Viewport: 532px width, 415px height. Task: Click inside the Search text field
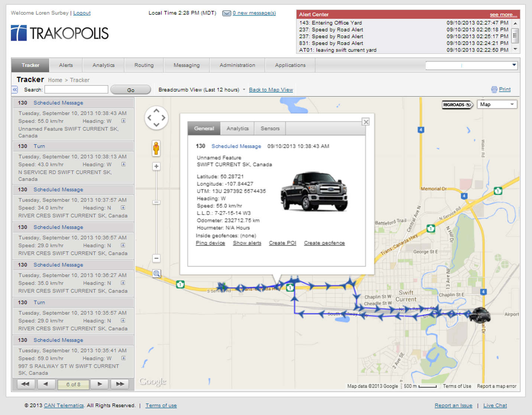pos(76,89)
